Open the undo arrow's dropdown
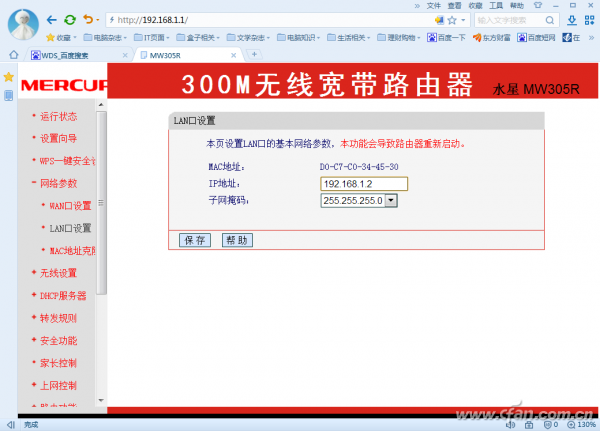600x431 pixels. 98,20
